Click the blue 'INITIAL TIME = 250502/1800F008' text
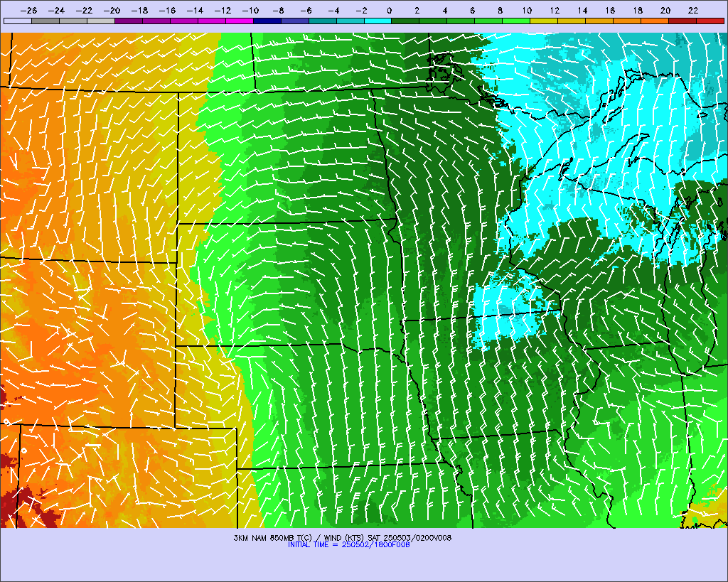 [348, 545]
